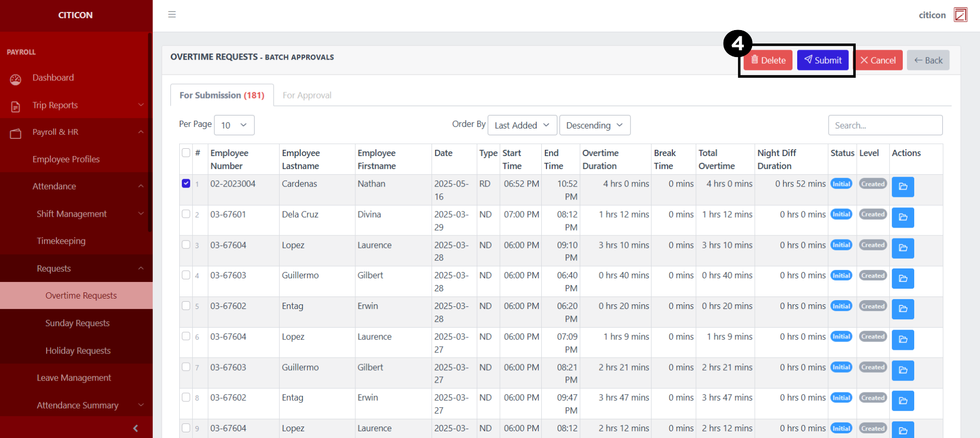Select Sunday Requests in sidebar menu
Screen dimensions: 980x438
(77, 323)
